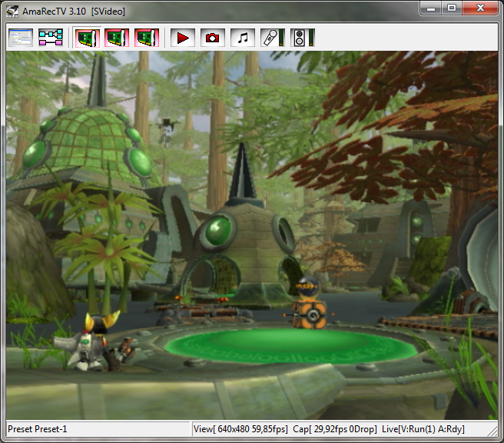Take a snapshot with the camera icon
The image size is (504, 443).
pyautogui.click(x=213, y=38)
